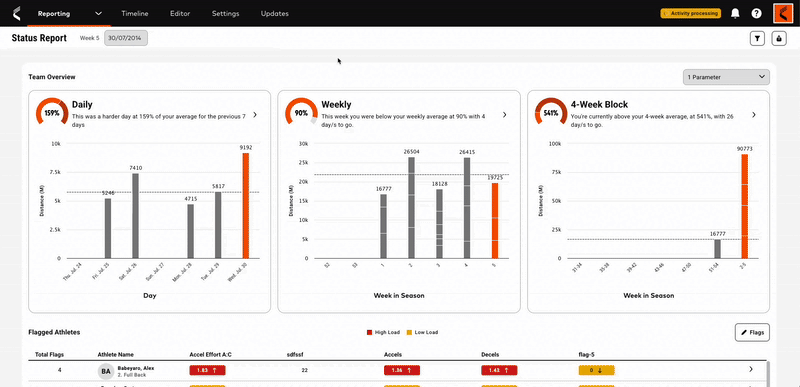
Task: Expand the Daily card arrow
Action: [x=255, y=115]
